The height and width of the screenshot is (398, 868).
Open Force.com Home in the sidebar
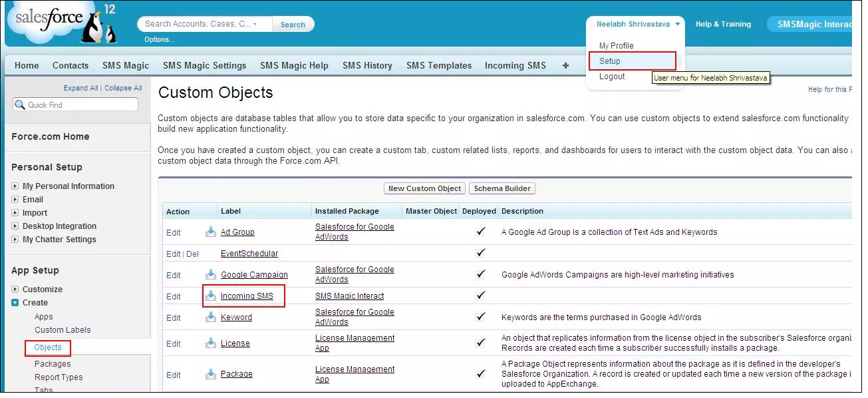point(50,136)
